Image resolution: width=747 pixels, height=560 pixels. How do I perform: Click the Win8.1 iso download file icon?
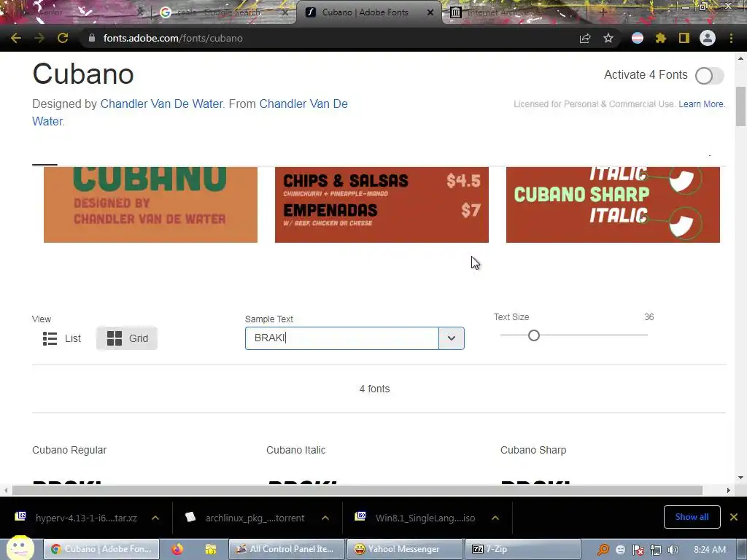click(360, 517)
